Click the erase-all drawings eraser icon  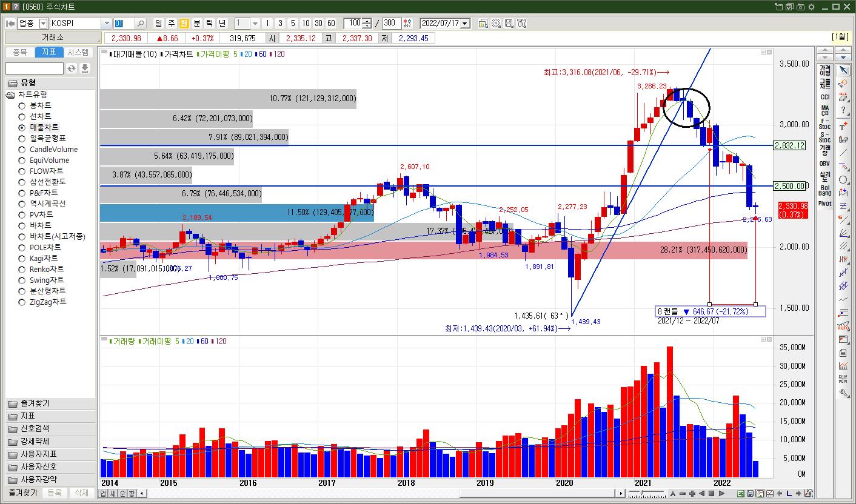click(843, 97)
